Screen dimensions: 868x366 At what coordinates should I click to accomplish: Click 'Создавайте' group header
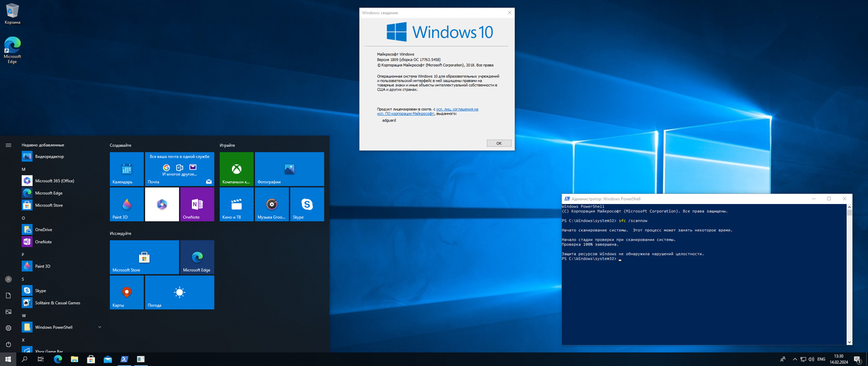click(x=121, y=145)
